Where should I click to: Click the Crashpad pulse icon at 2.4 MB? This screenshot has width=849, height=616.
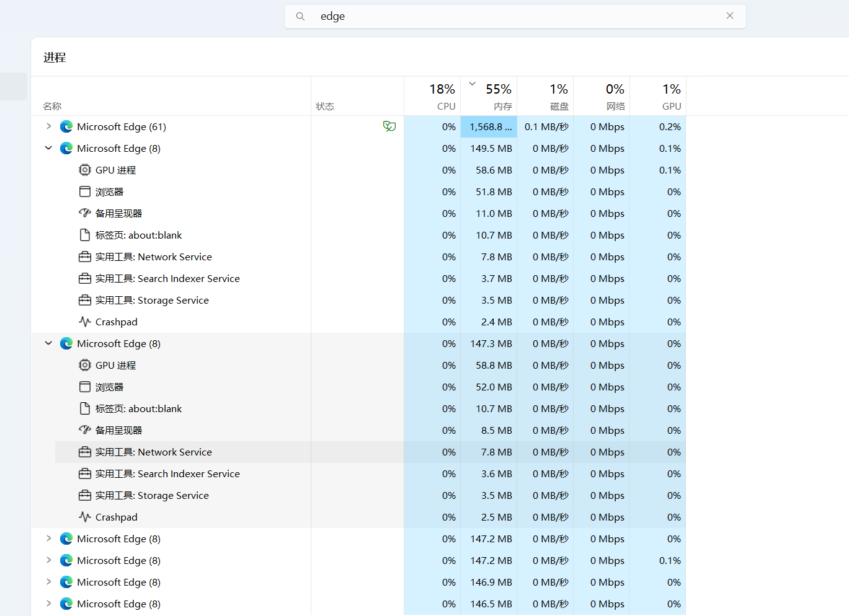pos(85,322)
